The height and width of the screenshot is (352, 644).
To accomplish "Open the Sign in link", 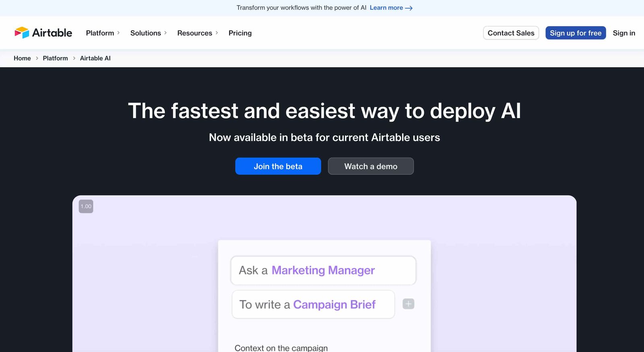I will pyautogui.click(x=624, y=33).
